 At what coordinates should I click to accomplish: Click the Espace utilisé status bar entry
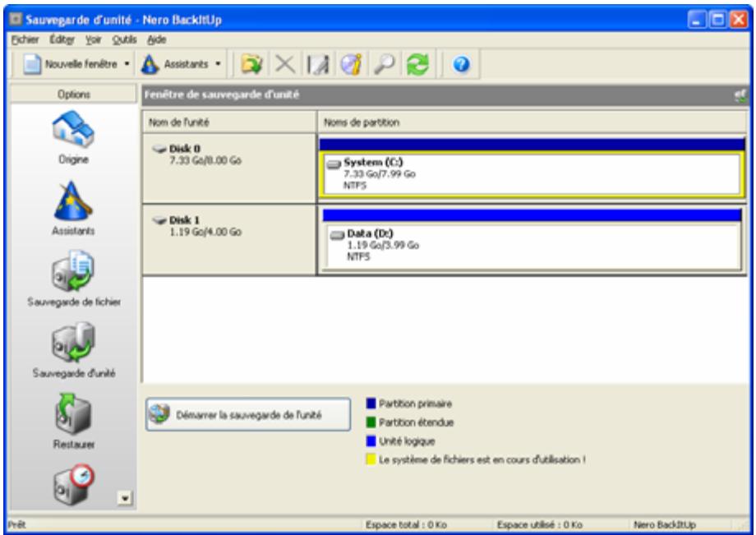click(540, 524)
